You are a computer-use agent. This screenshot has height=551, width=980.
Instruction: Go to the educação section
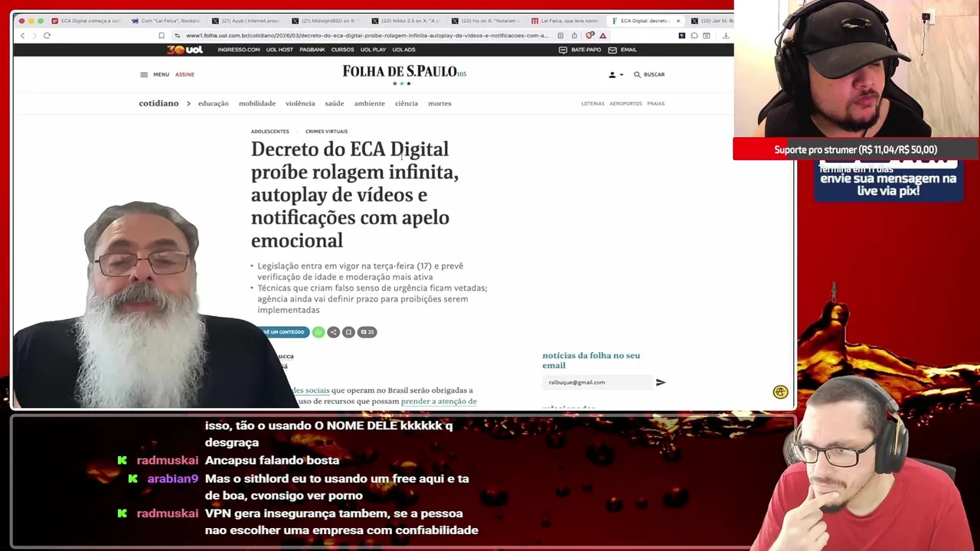[x=213, y=103]
